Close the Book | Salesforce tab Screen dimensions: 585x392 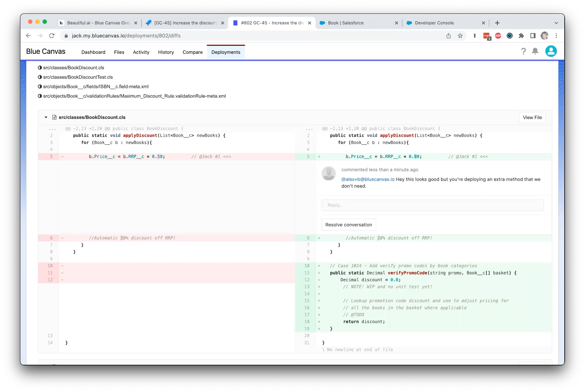(x=397, y=23)
